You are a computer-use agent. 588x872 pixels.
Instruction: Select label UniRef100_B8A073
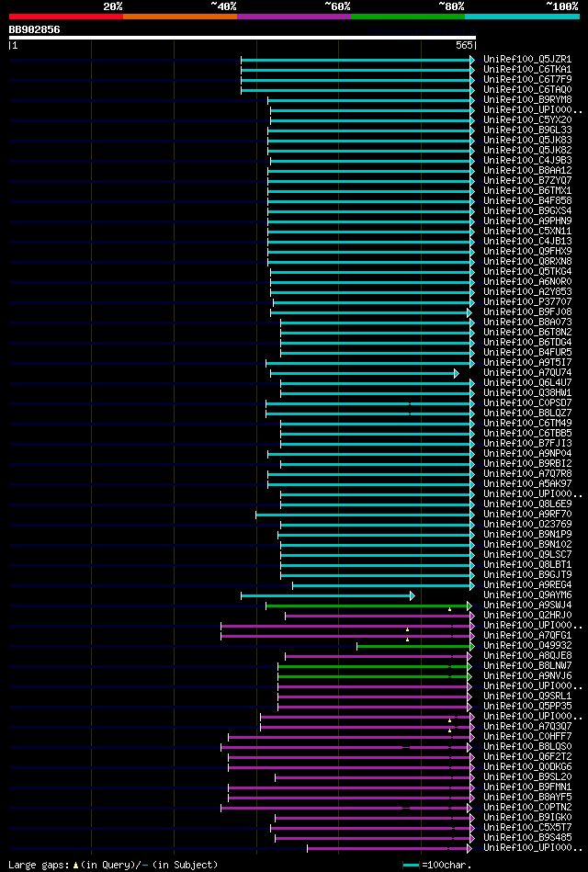tap(528, 322)
